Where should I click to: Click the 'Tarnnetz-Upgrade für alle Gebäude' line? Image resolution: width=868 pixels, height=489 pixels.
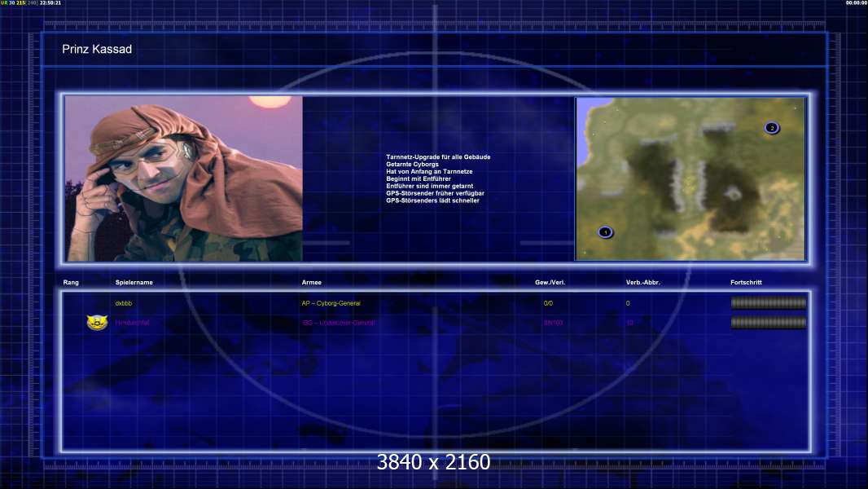pos(438,156)
